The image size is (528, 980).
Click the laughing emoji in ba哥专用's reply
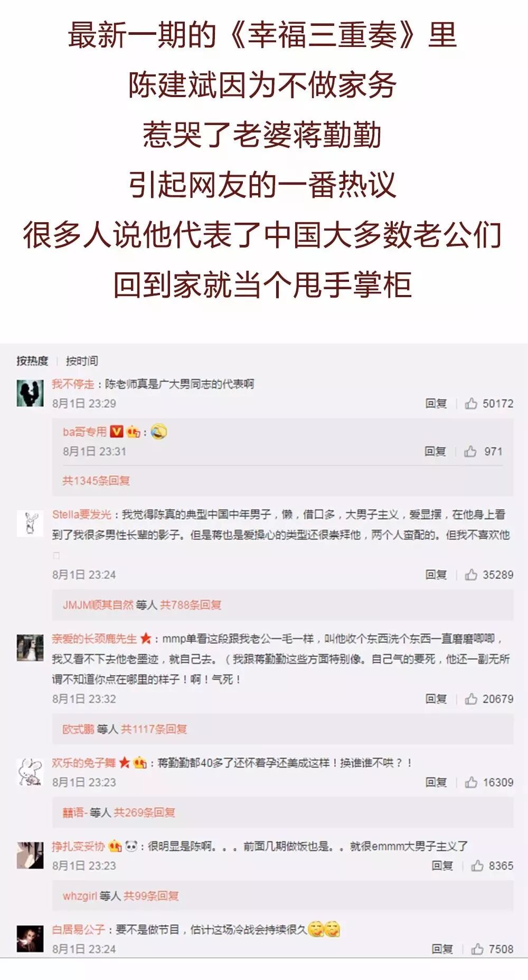coord(158,432)
